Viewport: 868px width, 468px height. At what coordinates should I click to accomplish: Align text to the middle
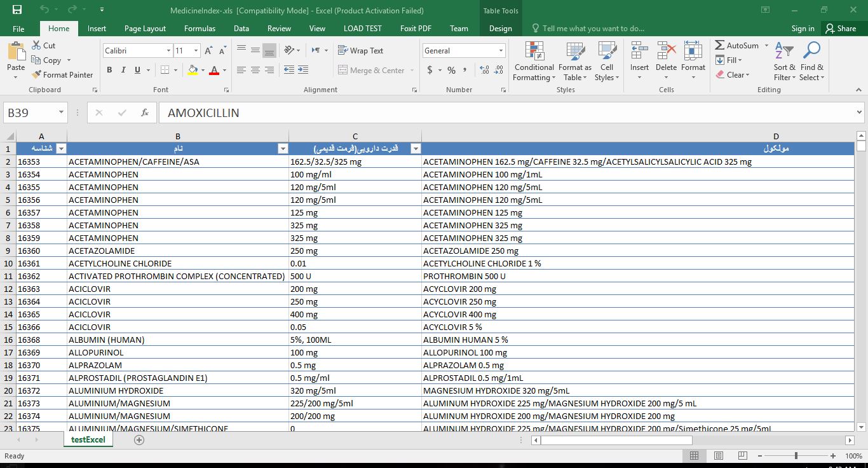[255, 50]
